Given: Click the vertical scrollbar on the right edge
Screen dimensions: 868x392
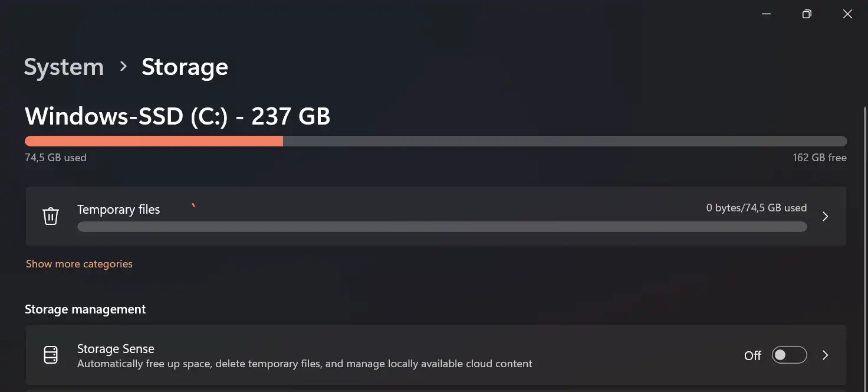Looking at the screenshot, I should pos(864,248).
